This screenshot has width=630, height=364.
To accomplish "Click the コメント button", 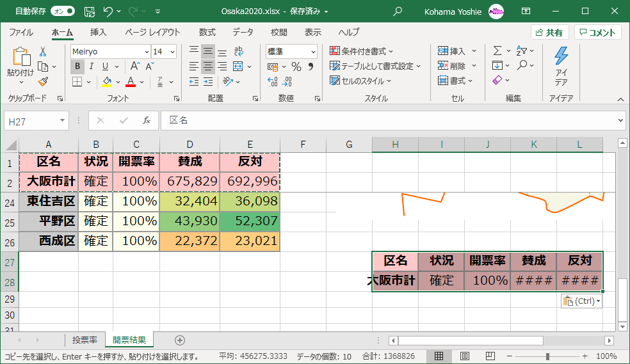I will tap(598, 33).
